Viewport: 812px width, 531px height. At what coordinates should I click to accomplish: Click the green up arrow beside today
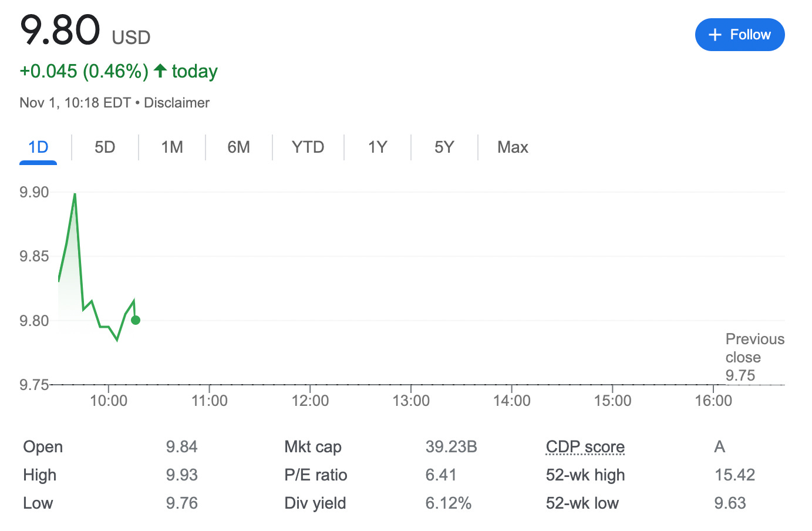pos(160,71)
